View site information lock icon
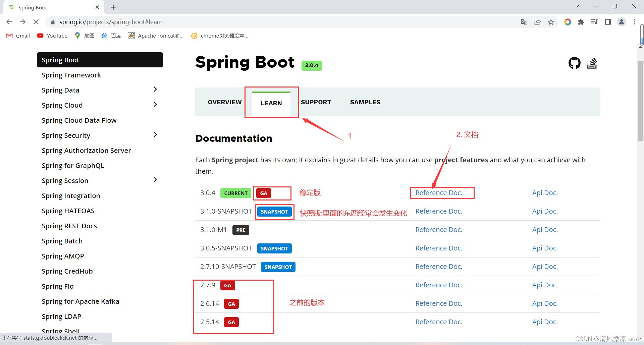Image resolution: width=644 pixels, height=345 pixels. 52,22
